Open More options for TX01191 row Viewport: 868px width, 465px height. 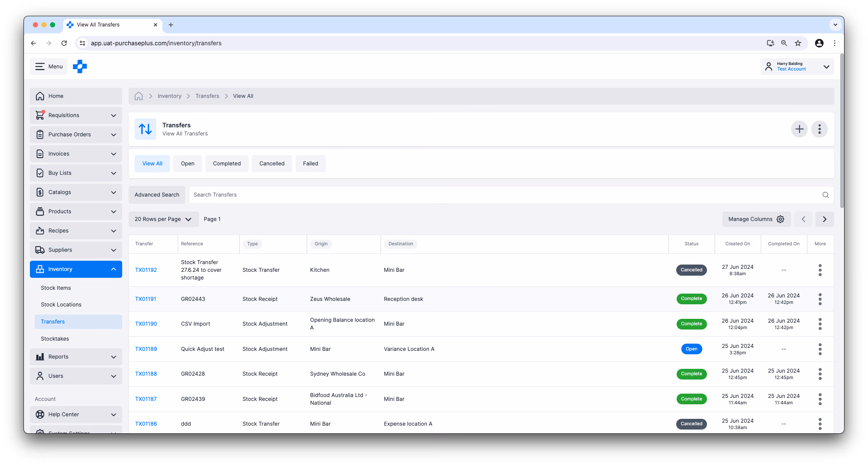point(820,299)
